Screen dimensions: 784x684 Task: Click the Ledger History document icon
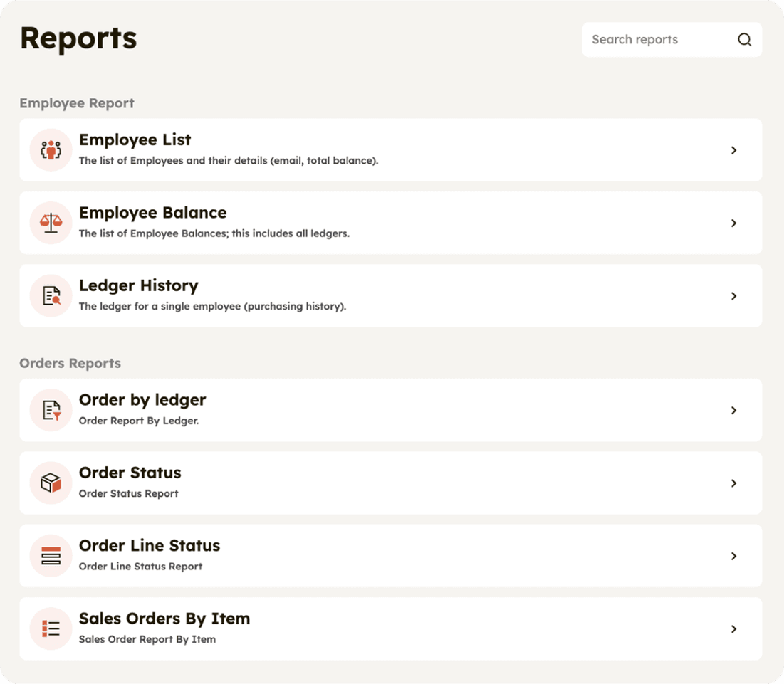pyautogui.click(x=50, y=295)
